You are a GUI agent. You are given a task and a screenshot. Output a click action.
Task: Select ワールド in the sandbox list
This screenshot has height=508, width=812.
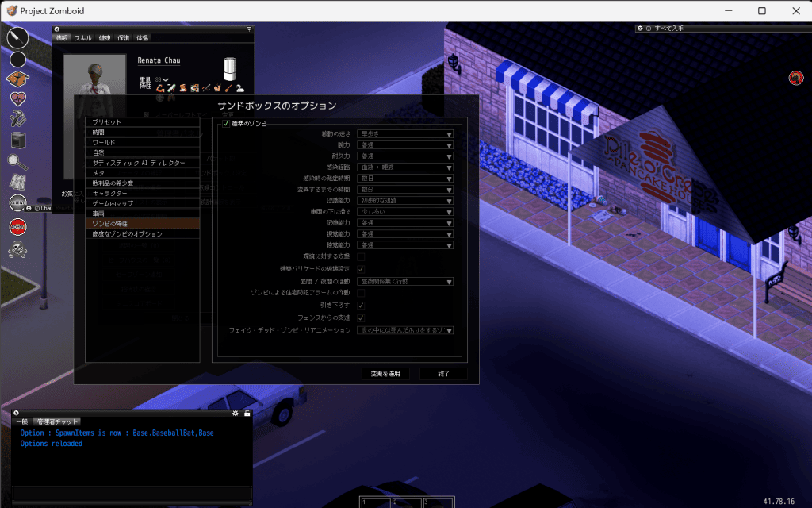(x=143, y=143)
